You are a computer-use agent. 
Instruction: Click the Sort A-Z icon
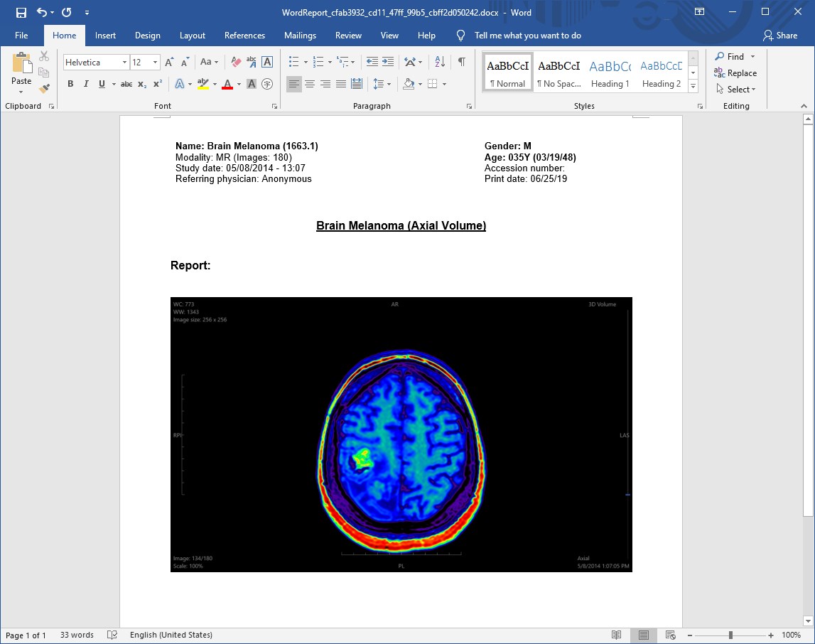(x=440, y=62)
